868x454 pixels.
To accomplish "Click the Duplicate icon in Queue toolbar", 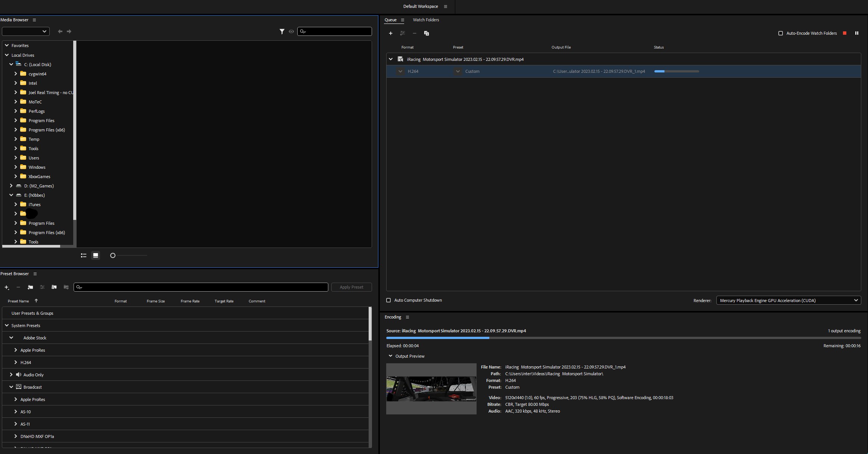I will [427, 33].
